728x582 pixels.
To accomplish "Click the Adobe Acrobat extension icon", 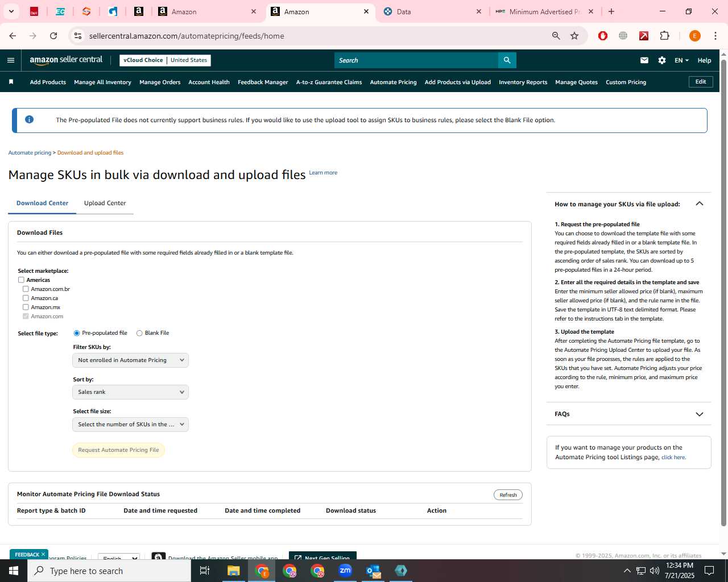I will 644,36.
